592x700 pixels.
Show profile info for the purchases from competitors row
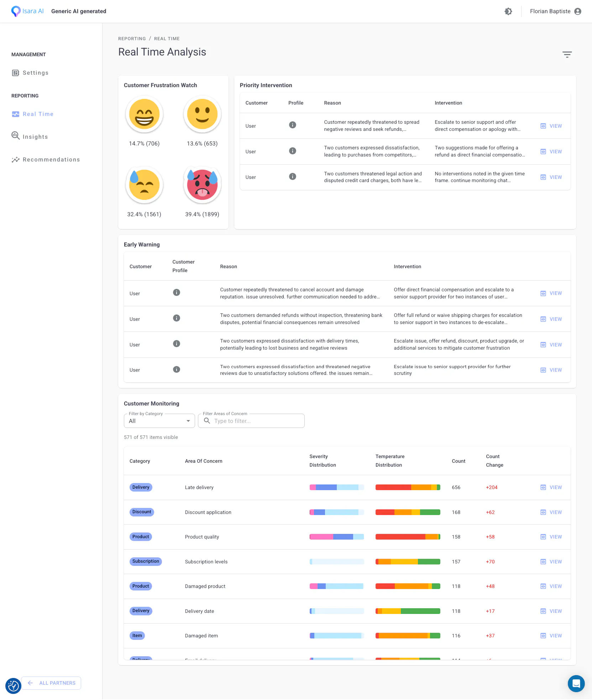tap(292, 151)
